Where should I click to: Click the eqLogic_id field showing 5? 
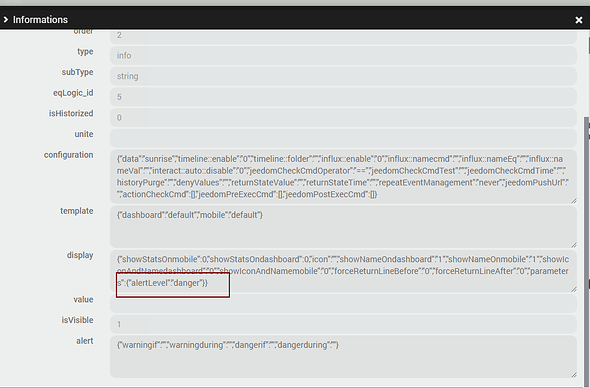[343, 97]
